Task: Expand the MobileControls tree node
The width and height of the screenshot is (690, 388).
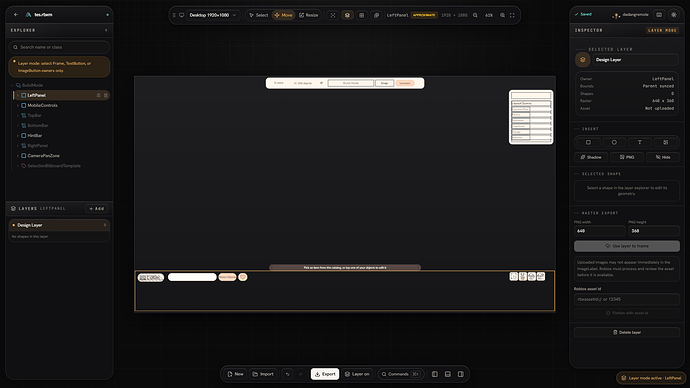Action: [18, 106]
